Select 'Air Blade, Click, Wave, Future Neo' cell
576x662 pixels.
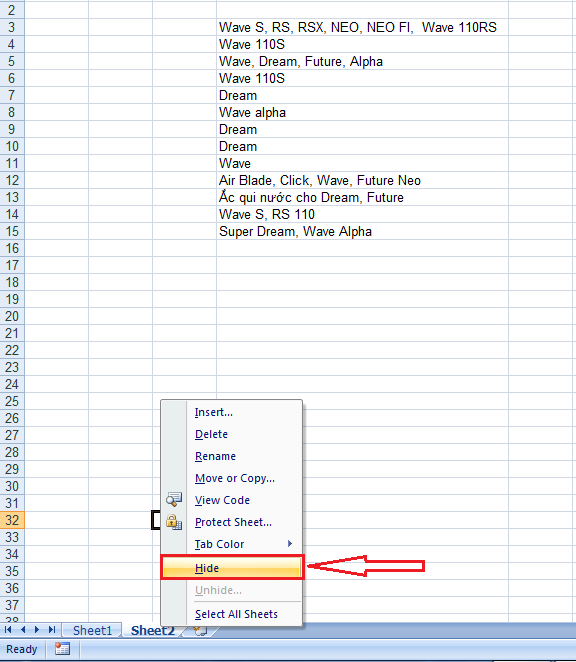pyautogui.click(x=362, y=180)
